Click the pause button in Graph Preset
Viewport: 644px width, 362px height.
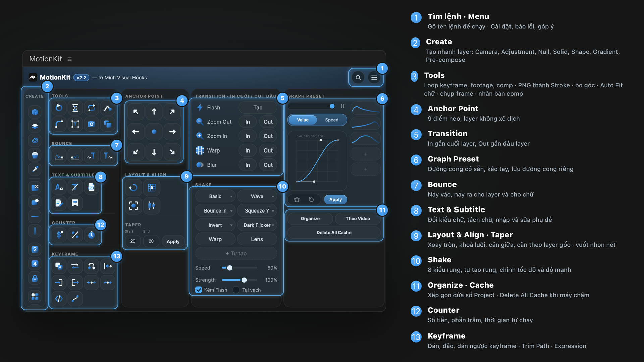[342, 106]
